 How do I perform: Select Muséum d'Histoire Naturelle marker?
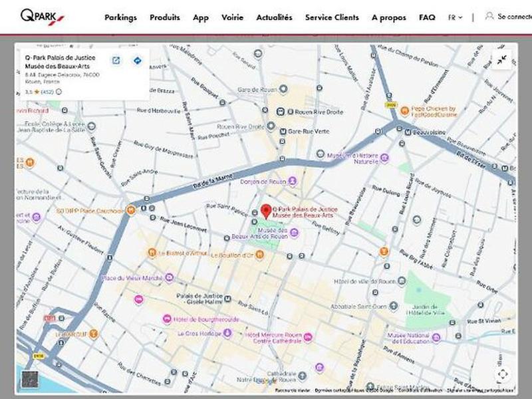click(x=384, y=158)
